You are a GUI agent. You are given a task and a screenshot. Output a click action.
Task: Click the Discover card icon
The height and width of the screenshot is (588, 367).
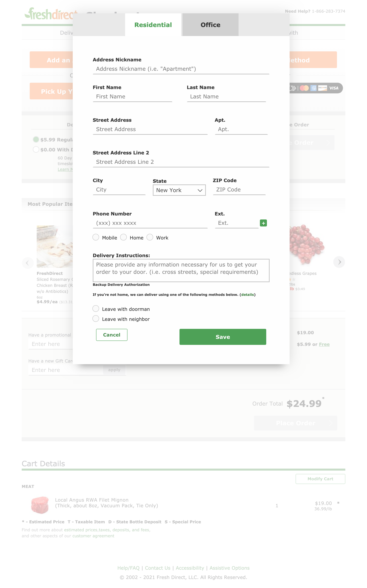323,88
